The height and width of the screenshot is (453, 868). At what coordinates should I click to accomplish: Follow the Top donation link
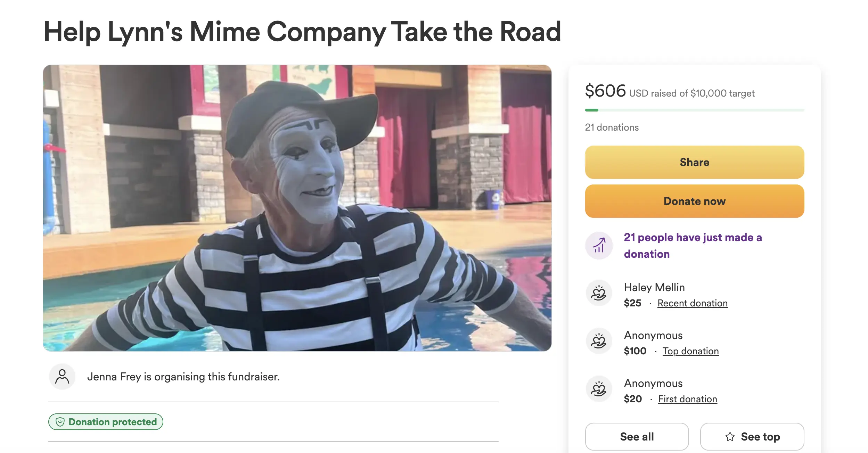coord(690,351)
